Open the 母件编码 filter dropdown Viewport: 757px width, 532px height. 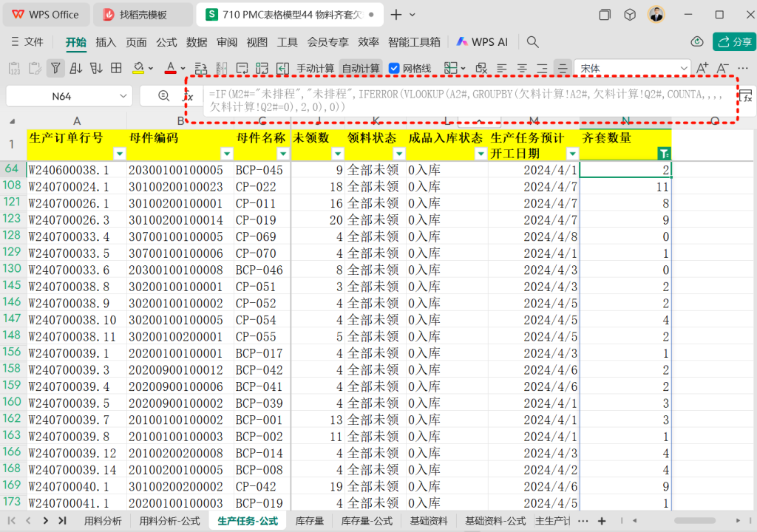coord(226,154)
